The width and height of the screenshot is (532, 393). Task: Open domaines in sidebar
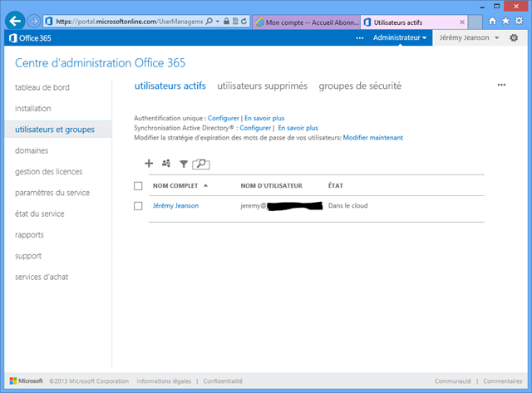(x=32, y=150)
